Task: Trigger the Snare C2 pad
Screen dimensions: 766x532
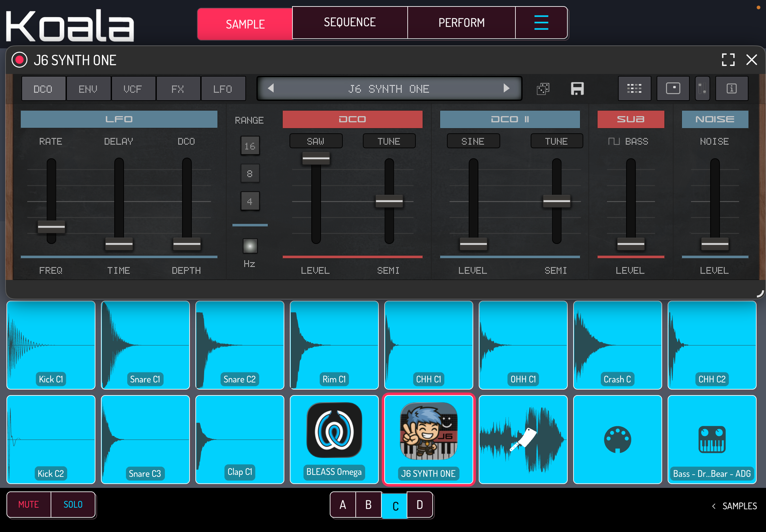Action: pos(240,345)
